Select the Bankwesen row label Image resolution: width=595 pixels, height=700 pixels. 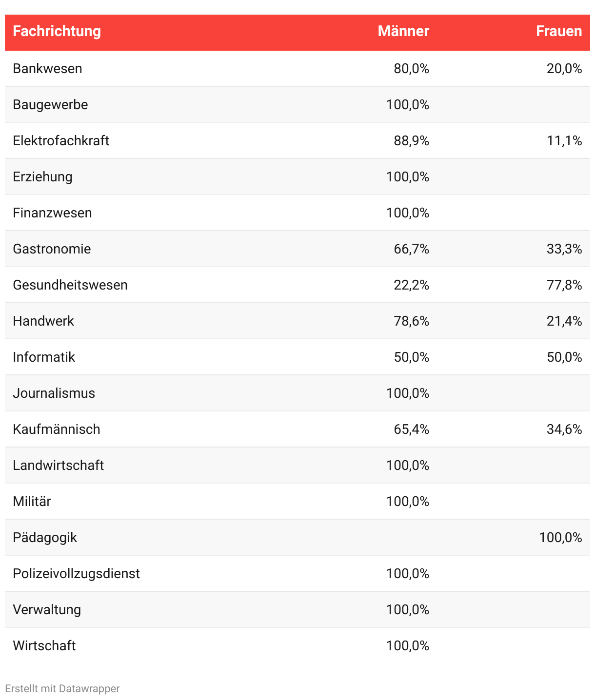47,69
